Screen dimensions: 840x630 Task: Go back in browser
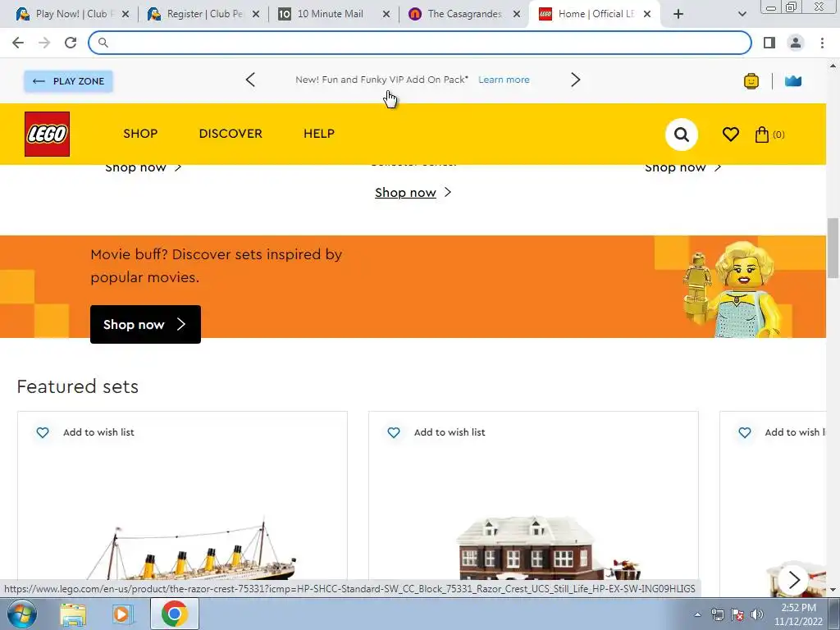(18, 43)
